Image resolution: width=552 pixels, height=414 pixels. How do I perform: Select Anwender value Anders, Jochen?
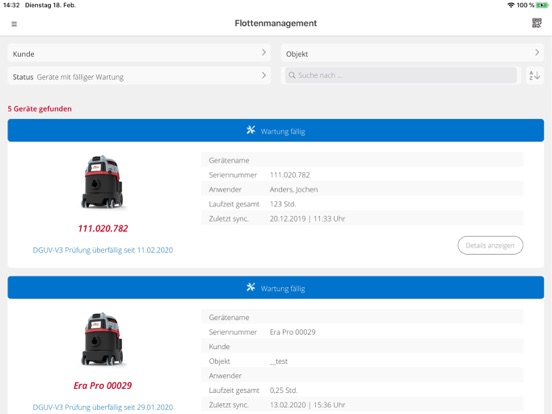pos(294,189)
